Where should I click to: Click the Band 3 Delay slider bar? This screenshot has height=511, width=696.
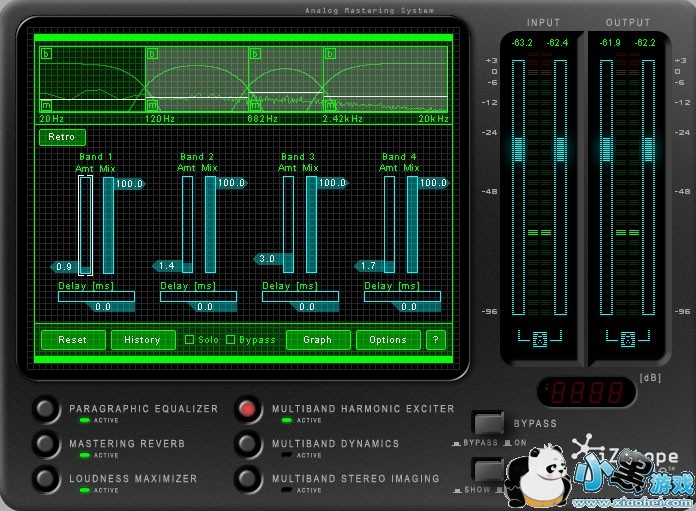tap(301, 297)
